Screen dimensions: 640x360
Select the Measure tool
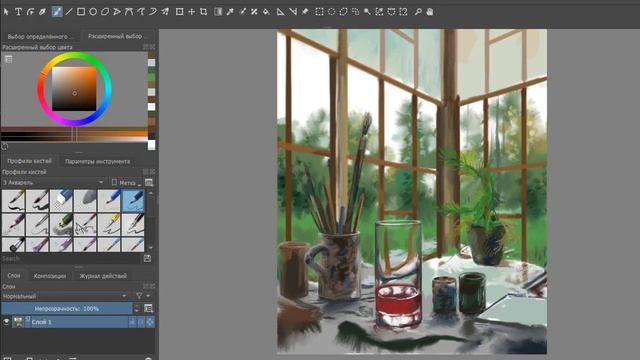tap(293, 12)
